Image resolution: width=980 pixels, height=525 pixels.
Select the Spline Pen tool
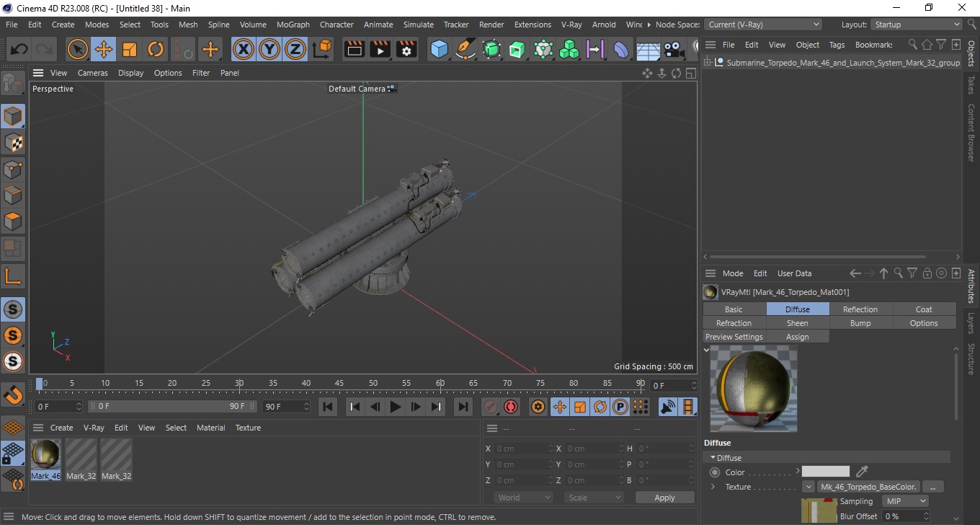click(x=465, y=49)
